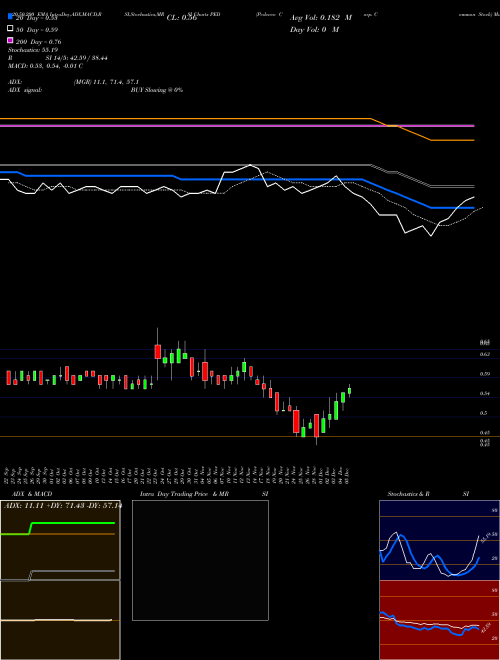Click the 0.59 price axis label
This screenshot has height=660, width=500.
pyautogui.click(x=485, y=374)
